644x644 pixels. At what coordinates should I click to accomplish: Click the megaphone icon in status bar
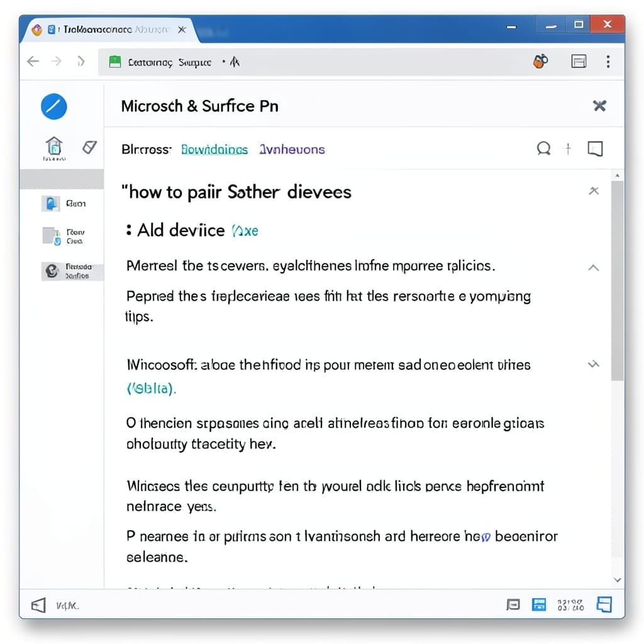[38, 606]
